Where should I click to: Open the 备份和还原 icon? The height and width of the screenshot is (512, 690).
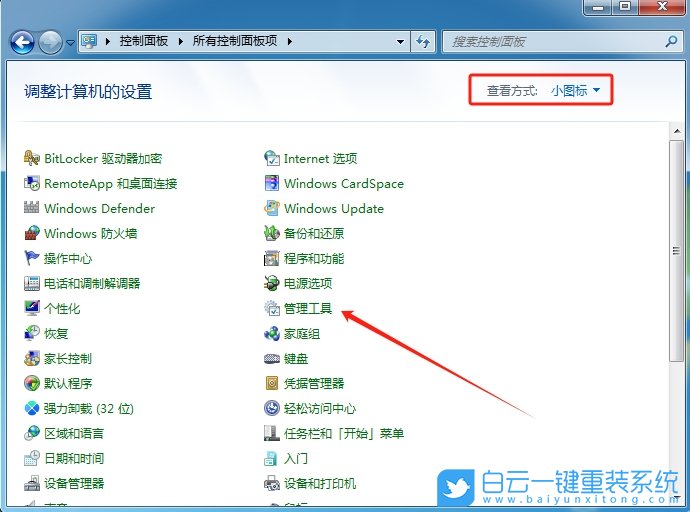coord(272,233)
